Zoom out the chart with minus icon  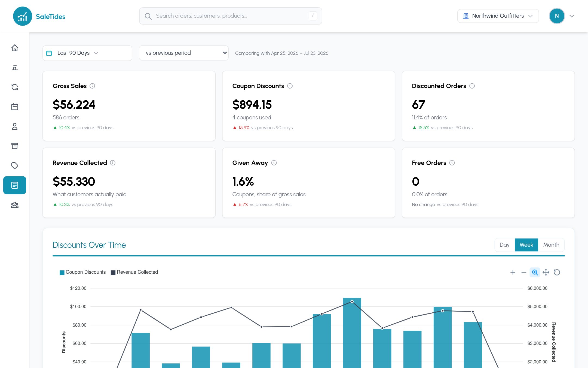tap(524, 272)
